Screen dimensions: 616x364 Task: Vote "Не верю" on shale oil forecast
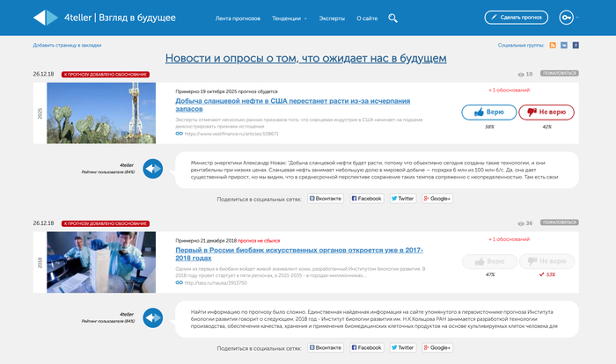click(x=546, y=113)
